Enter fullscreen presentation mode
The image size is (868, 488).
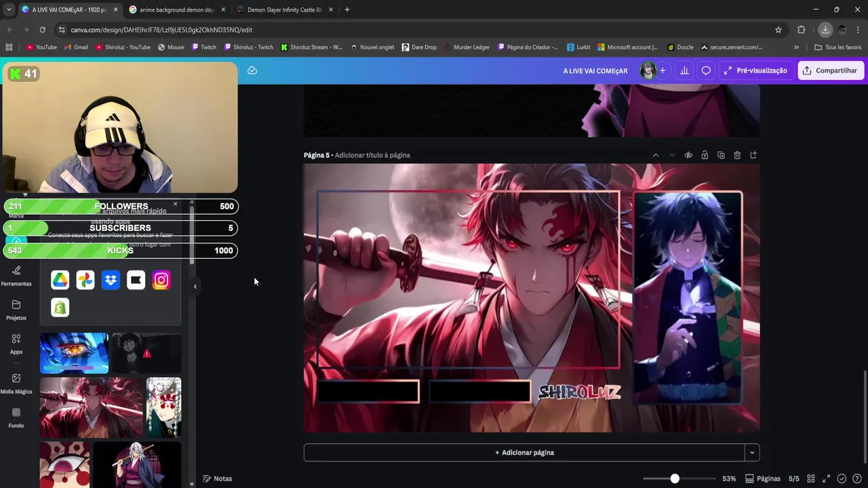coord(827,479)
